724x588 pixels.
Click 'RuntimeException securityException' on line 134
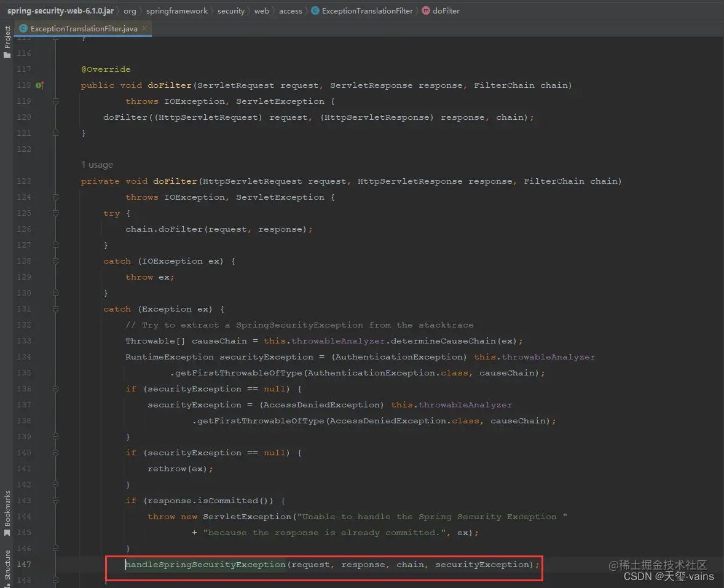point(219,357)
